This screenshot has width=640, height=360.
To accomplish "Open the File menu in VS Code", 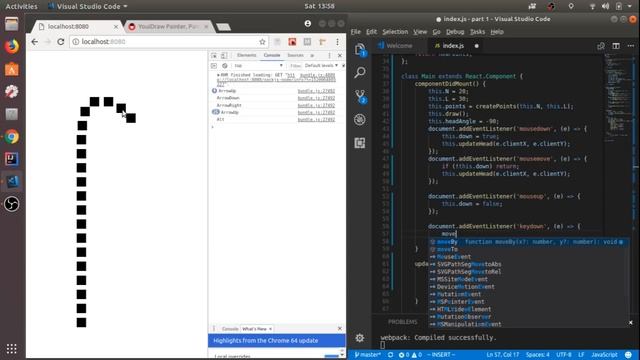I will 356,32.
